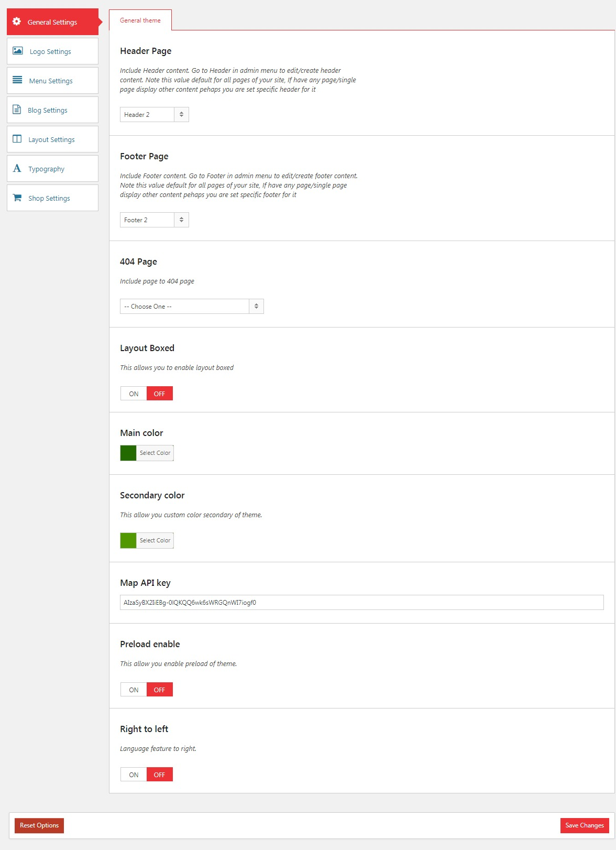This screenshot has width=616, height=850.
Task: Click Select Color for Secondary color
Action: point(155,540)
